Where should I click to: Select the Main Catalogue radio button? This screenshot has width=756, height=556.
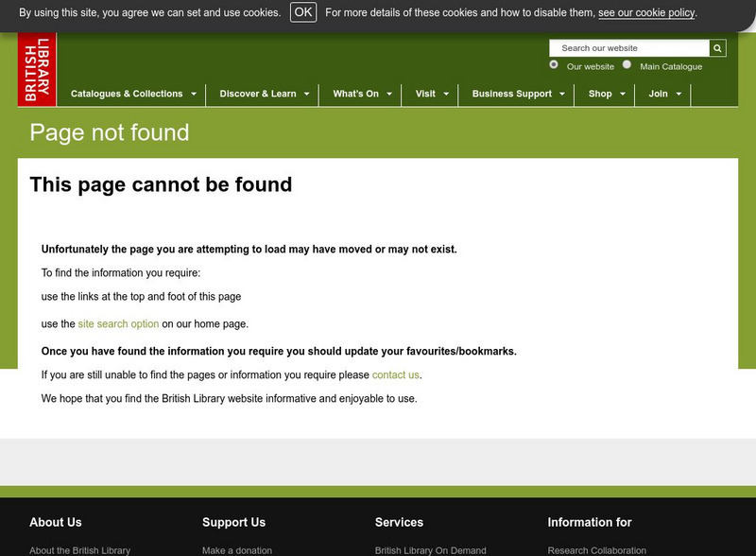(x=627, y=64)
